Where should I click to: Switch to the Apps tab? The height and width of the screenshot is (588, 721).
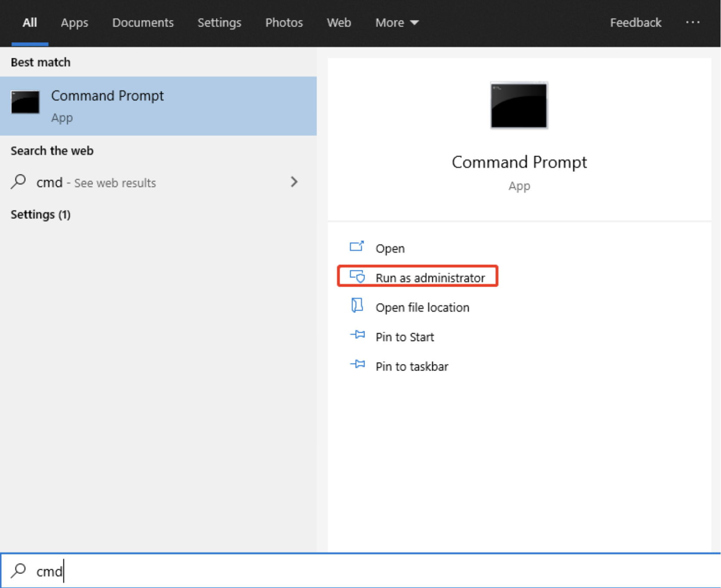[x=74, y=23]
